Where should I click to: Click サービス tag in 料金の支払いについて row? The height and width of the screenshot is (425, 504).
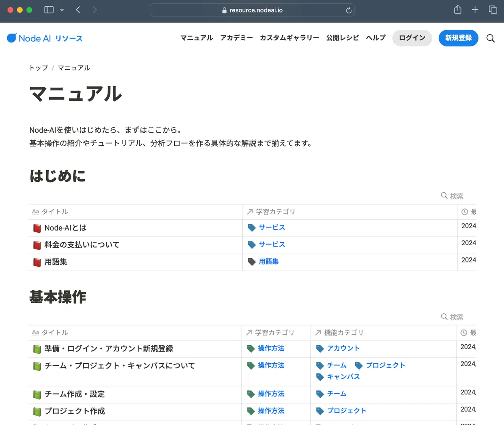(x=272, y=244)
